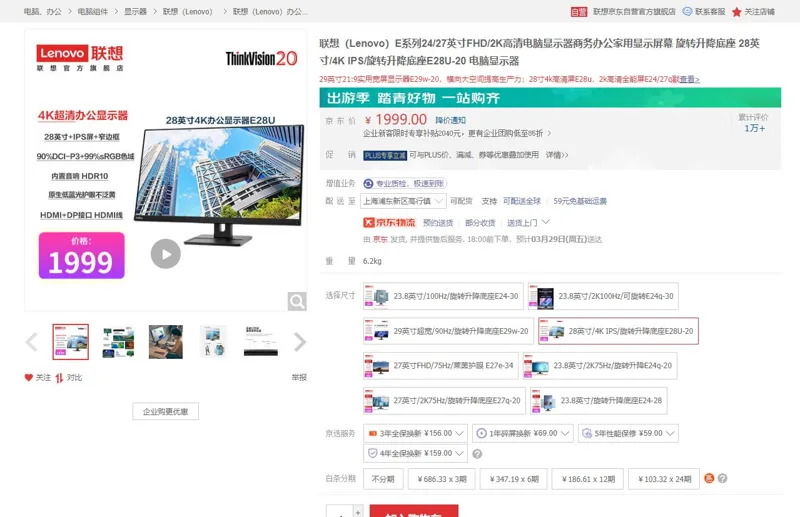Open the 电脑、办公 breadcrumb
This screenshot has width=800, height=517.
42,11
